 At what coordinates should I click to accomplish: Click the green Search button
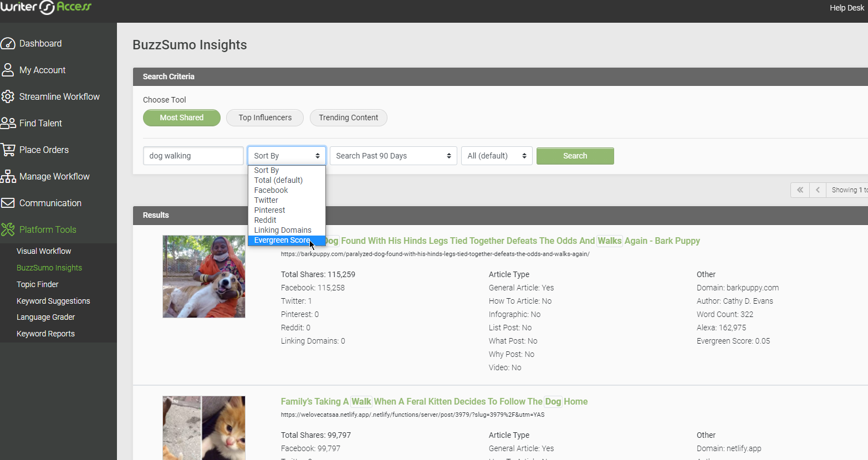(575, 156)
